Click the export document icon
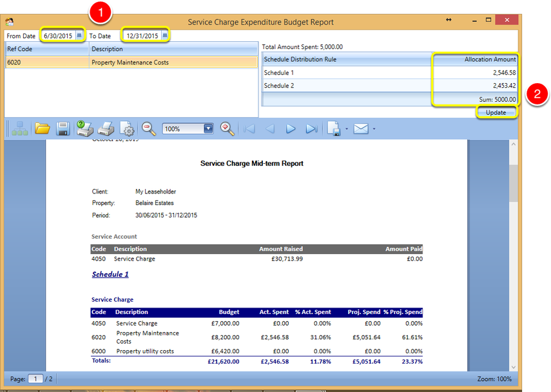 [334, 129]
